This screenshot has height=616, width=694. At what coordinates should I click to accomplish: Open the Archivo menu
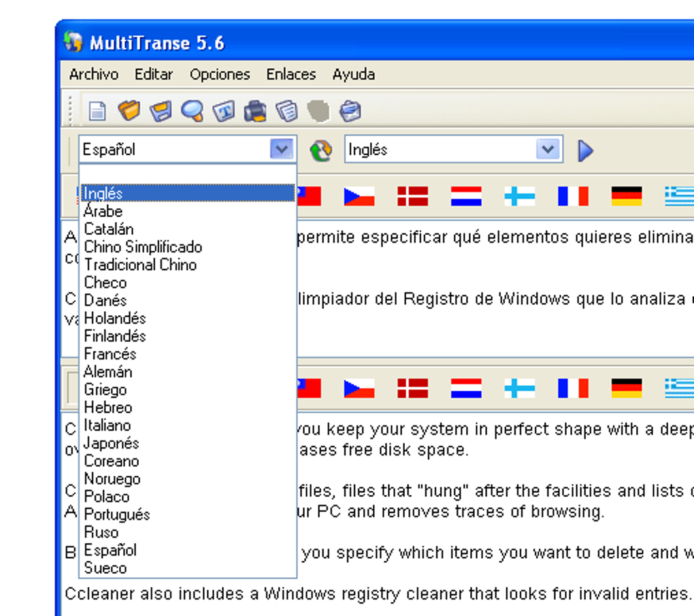pos(94,74)
